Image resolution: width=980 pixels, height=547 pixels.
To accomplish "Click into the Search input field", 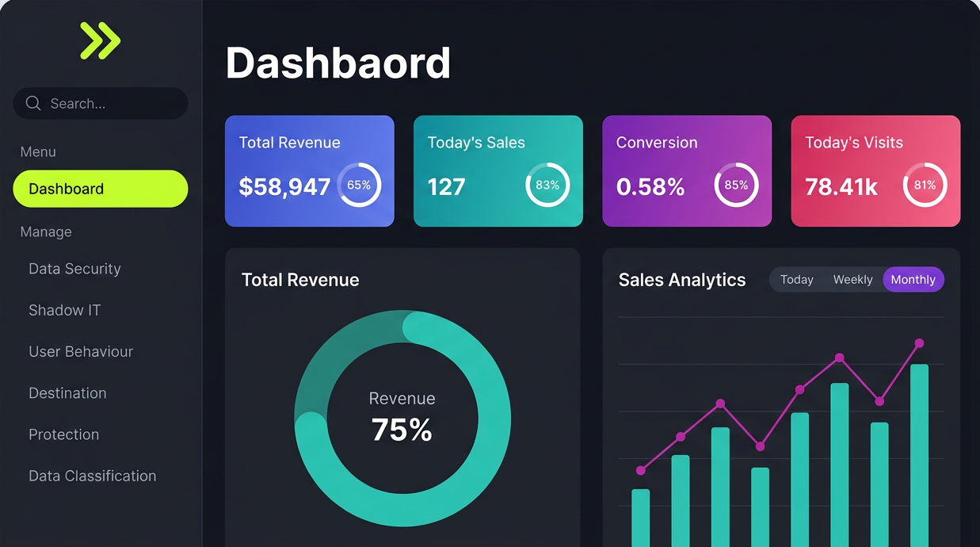I will (111, 103).
